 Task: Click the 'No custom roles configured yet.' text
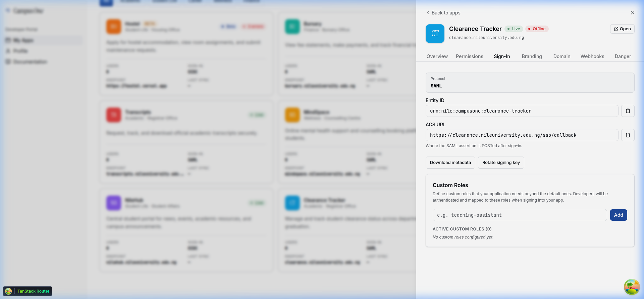pos(463,237)
